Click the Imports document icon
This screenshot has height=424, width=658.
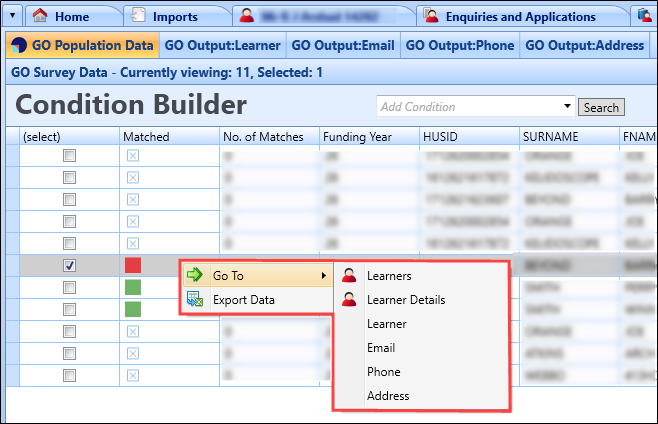pyautogui.click(x=138, y=15)
